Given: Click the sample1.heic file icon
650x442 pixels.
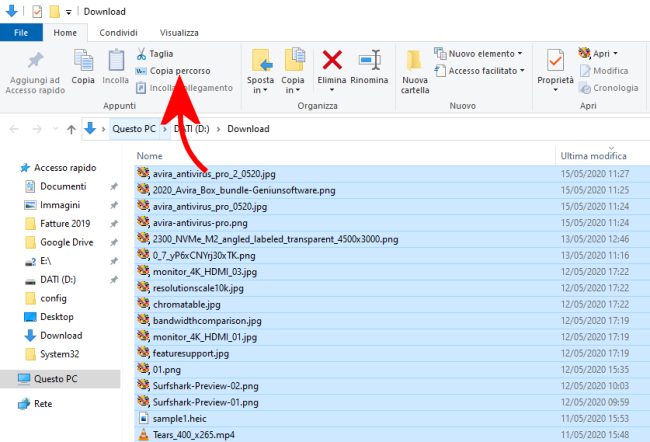Looking at the screenshot, I should point(143,418).
